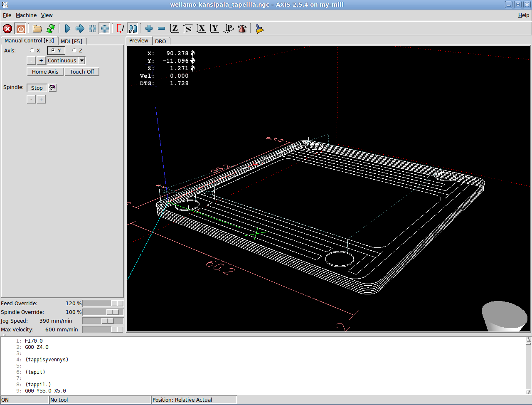Step through next line arrow icon
Viewport: 532px width, 405px height.
(80, 29)
